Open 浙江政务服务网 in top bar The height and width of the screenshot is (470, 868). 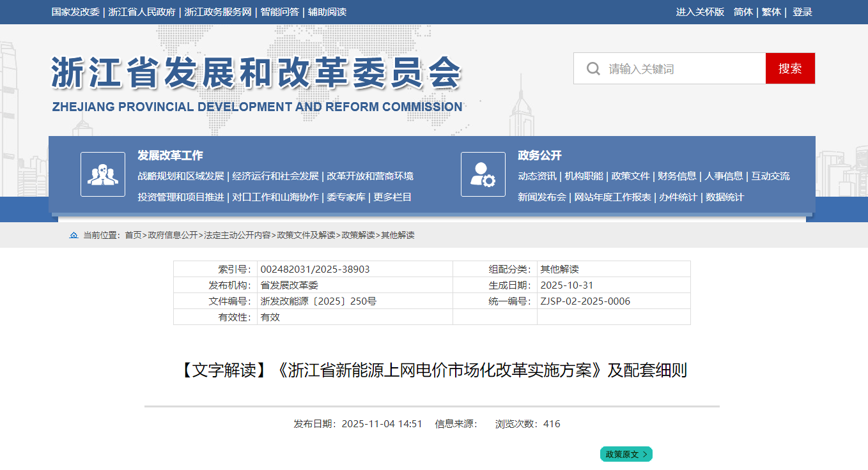[x=218, y=12]
